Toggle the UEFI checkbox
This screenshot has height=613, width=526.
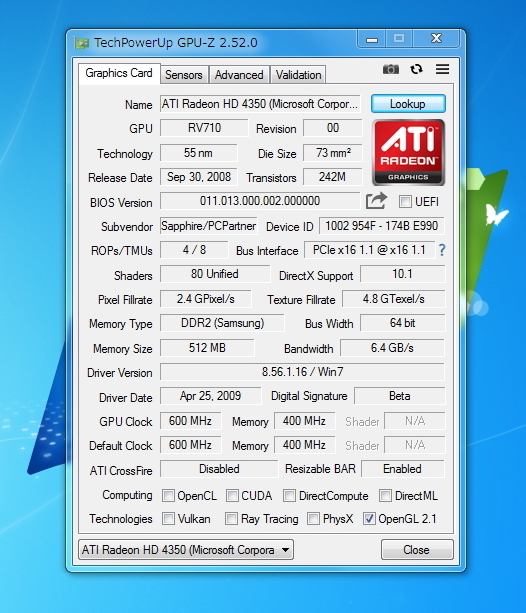[x=405, y=202]
